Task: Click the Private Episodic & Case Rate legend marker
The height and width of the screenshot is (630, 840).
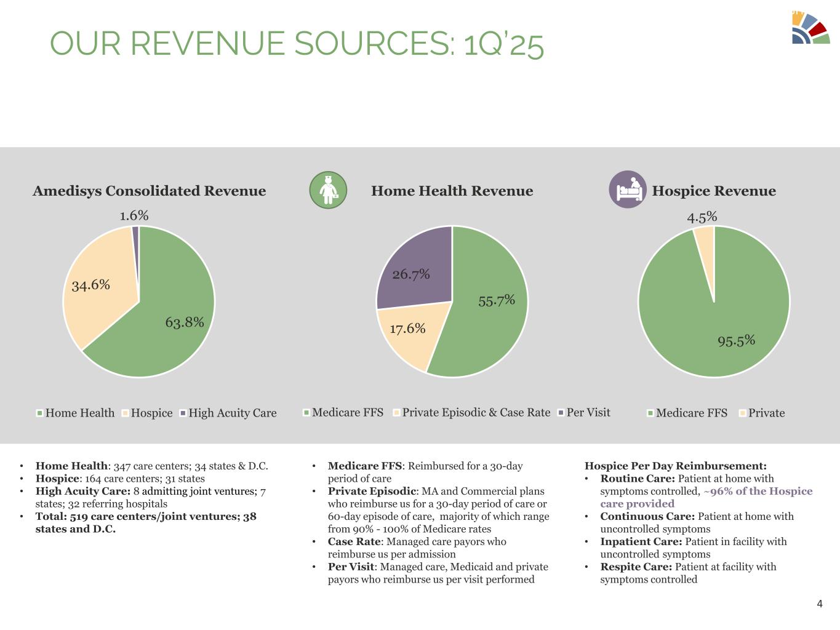Action: point(396,412)
